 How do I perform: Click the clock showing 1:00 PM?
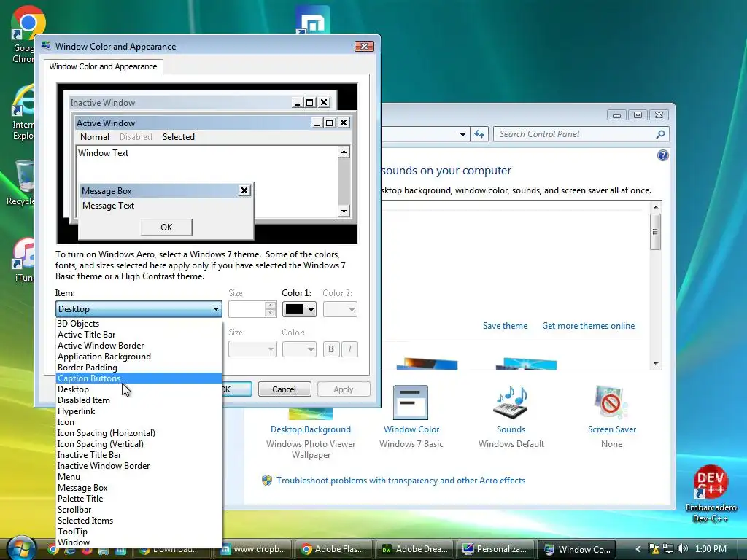pos(711,549)
